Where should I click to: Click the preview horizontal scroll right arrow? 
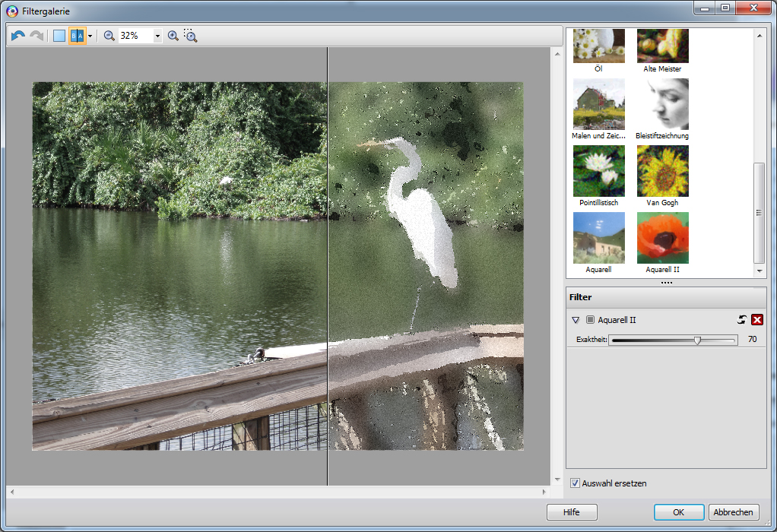pos(544,492)
